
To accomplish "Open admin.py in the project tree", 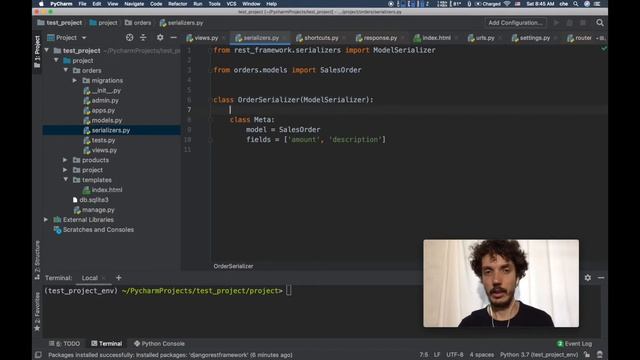I will 105,100.
